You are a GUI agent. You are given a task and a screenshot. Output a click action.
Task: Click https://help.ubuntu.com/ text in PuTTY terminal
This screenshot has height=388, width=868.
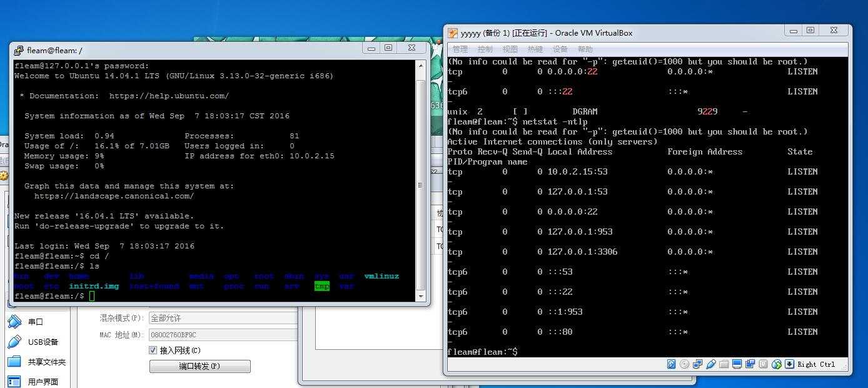click(169, 96)
